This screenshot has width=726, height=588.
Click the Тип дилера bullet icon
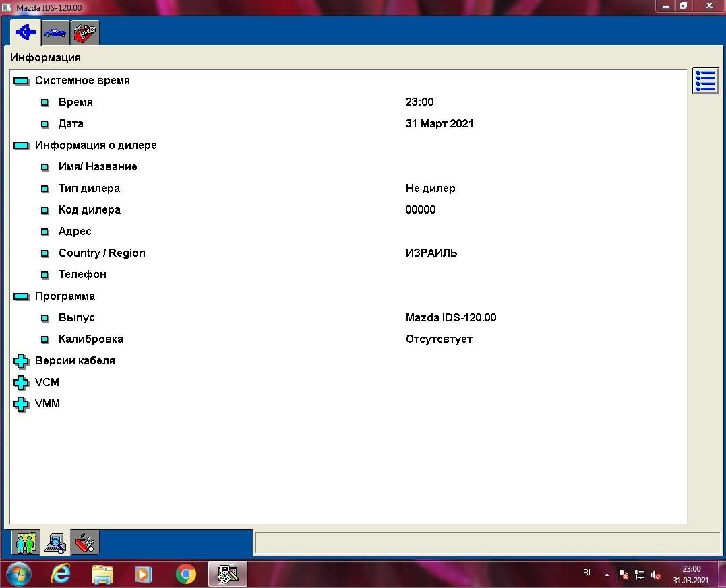tap(45, 189)
